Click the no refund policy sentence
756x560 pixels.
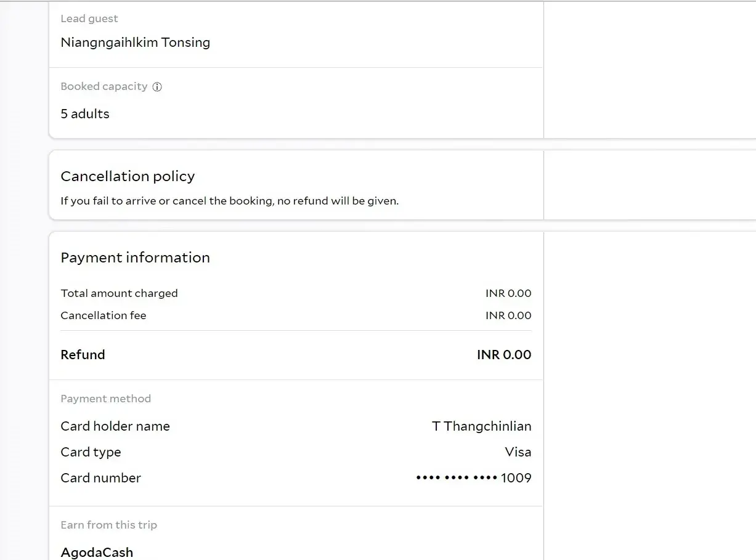[x=229, y=201]
